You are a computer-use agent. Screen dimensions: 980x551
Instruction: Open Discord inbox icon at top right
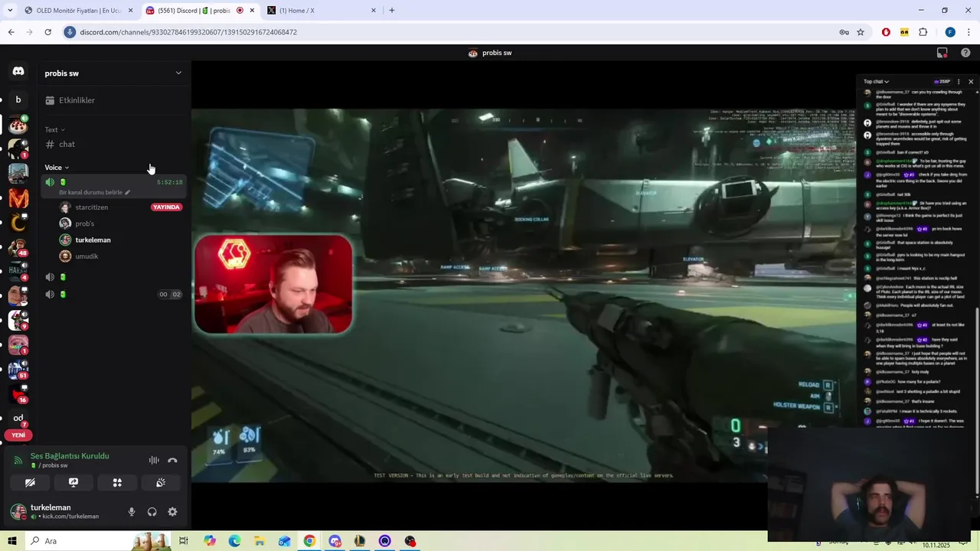(x=942, y=53)
